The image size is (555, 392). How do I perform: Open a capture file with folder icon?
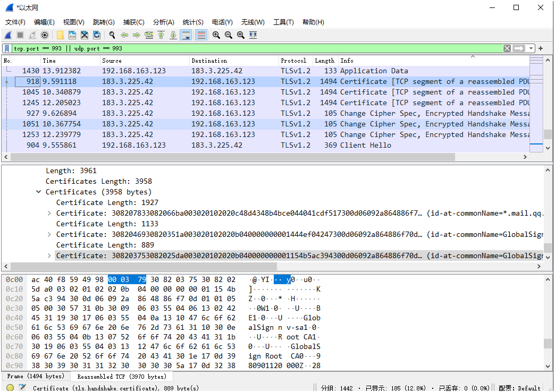tap(60, 35)
